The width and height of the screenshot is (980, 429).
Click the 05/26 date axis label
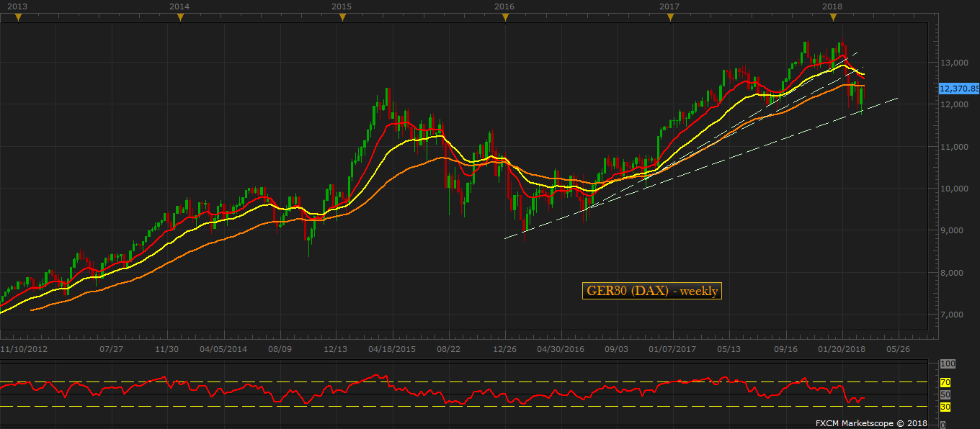pos(896,349)
